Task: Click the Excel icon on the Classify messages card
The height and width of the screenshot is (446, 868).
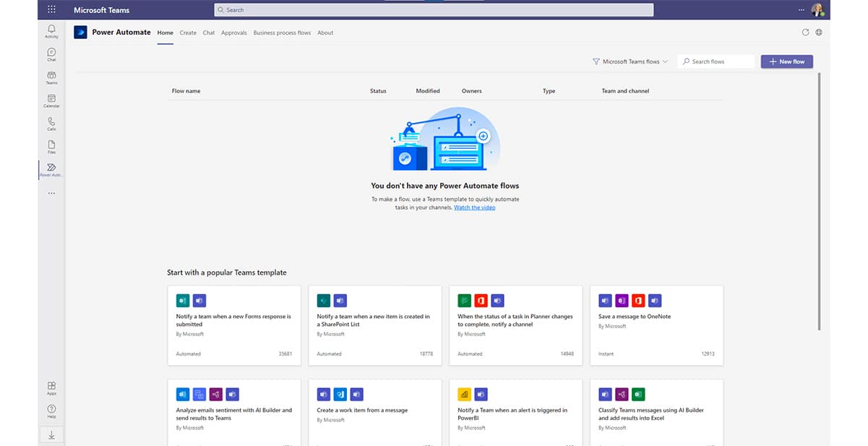Action: pos(638,394)
